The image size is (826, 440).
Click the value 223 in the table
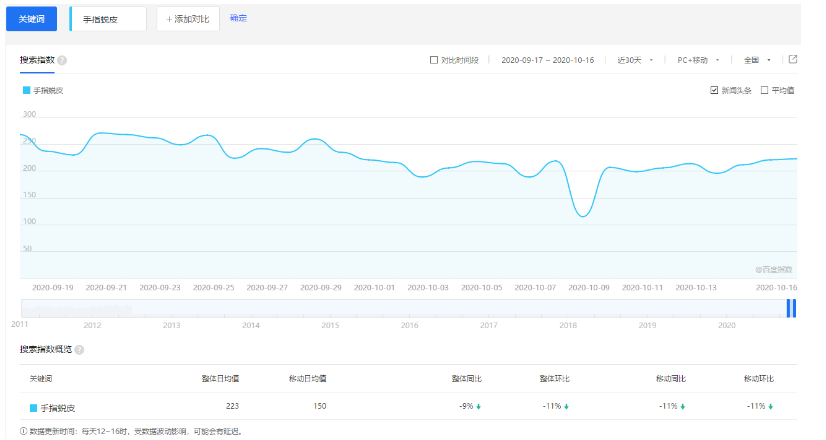232,406
